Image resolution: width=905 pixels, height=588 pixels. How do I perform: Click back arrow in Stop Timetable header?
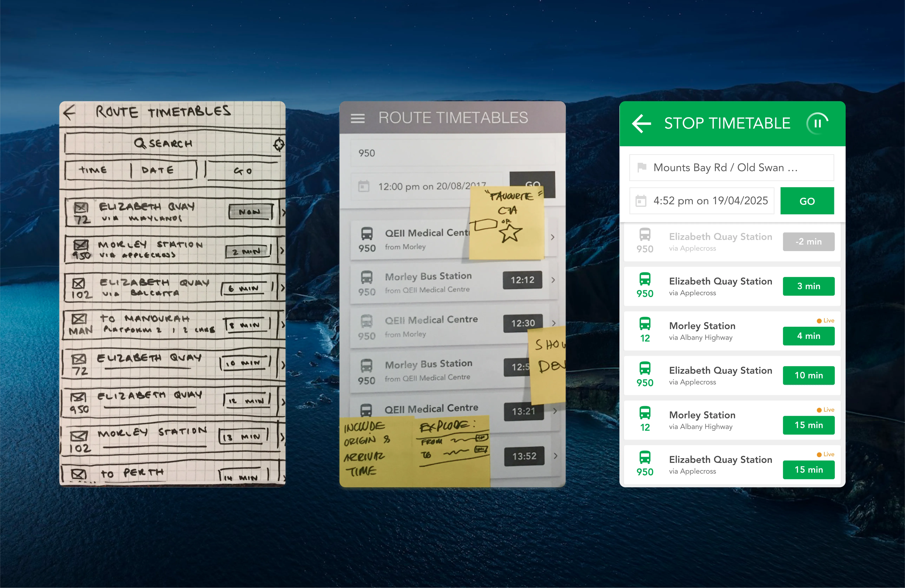[x=642, y=124]
